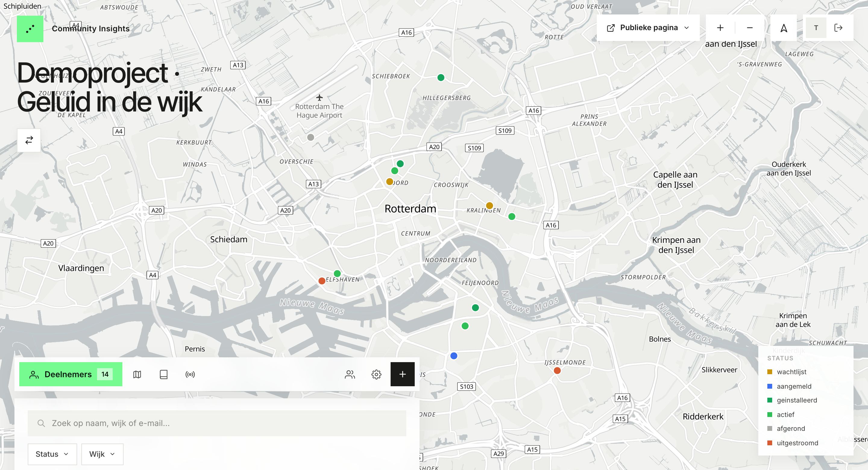Viewport: 868px width, 470px height.
Task: Expand the Status filter dropdown
Action: [52, 454]
